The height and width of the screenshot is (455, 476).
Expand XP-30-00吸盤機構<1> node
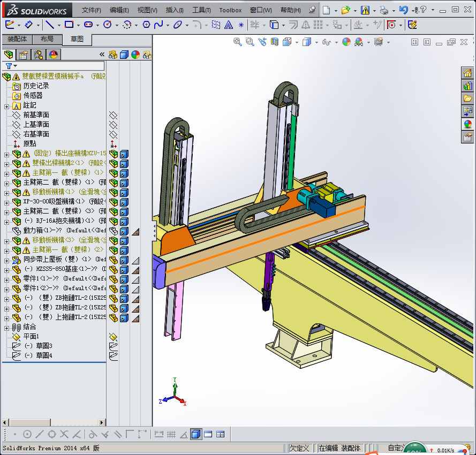click(6, 203)
